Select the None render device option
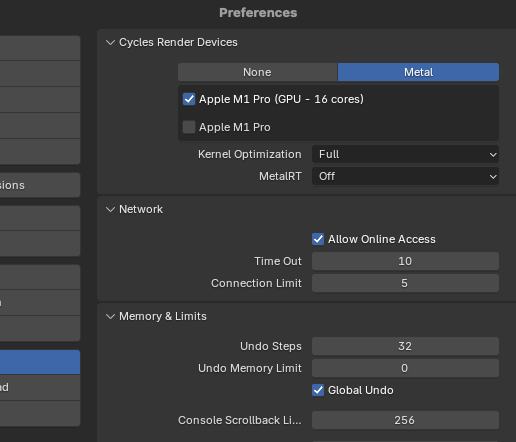The width and height of the screenshot is (516, 442). (258, 72)
